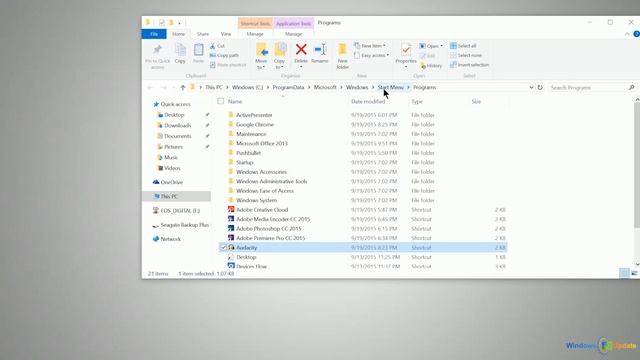The height and width of the screenshot is (360, 640).
Task: Switch to Details view icon in status bar
Action: [x=624, y=273]
